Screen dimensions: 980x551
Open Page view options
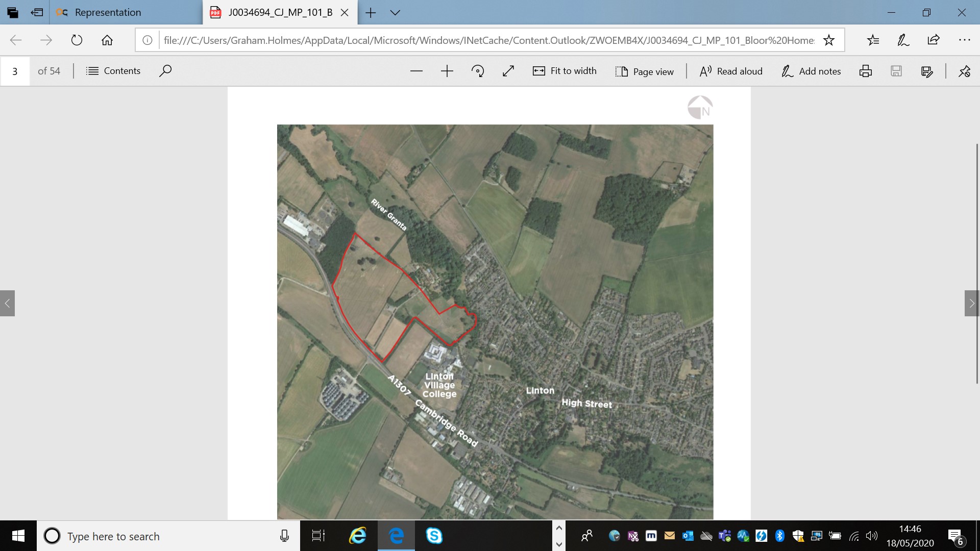point(644,71)
